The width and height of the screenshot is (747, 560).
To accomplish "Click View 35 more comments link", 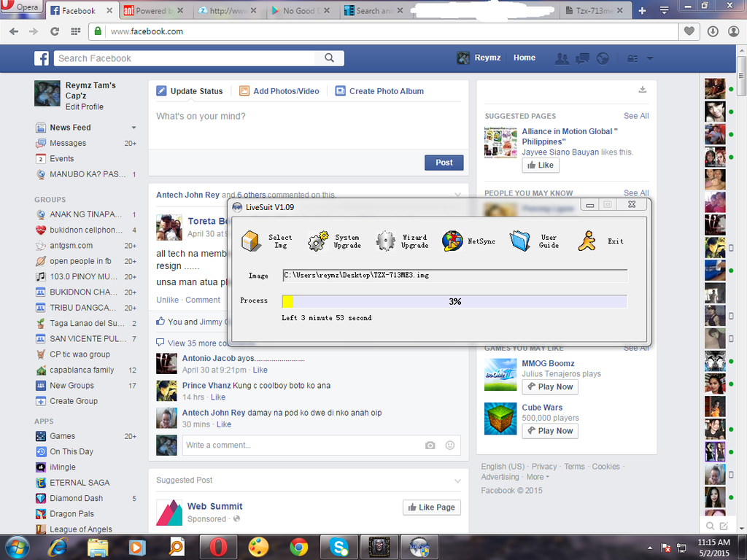I will [x=197, y=343].
